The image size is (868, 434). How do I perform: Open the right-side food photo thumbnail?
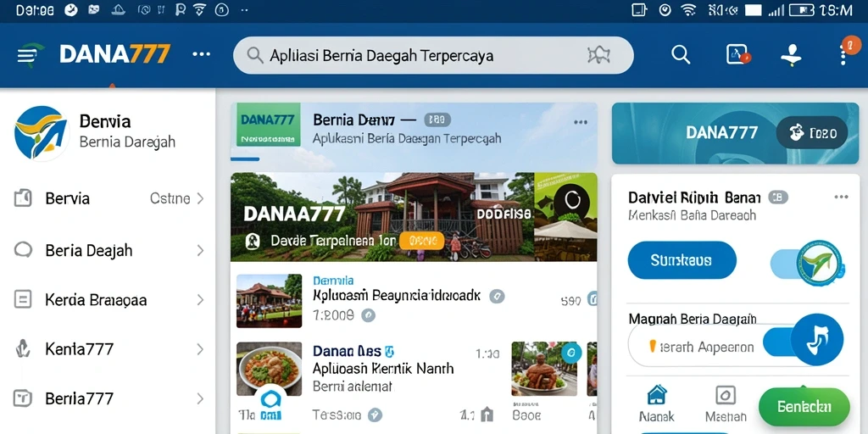544,368
